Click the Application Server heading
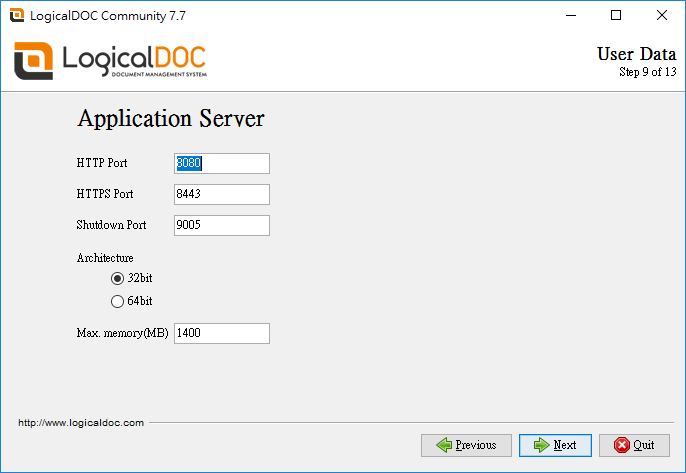Viewport: 686px width, 473px height. pyautogui.click(x=171, y=119)
